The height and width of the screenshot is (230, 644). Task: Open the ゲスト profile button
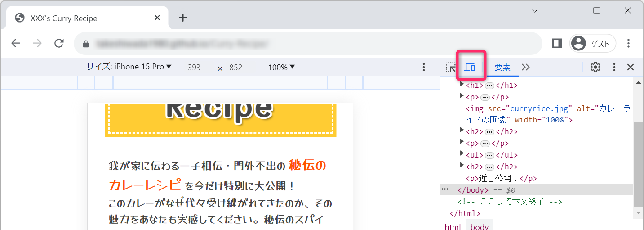pyautogui.click(x=593, y=43)
